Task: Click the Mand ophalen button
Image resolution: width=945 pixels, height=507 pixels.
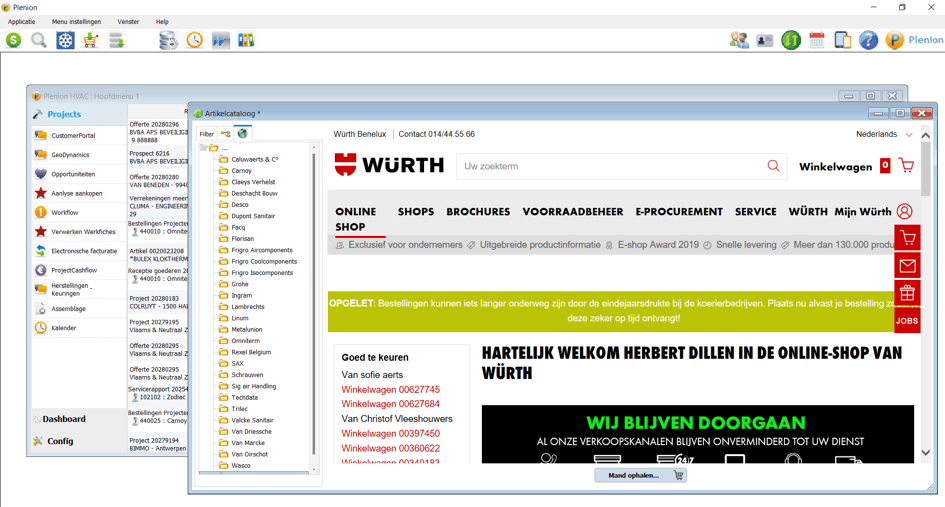Action: coord(640,476)
